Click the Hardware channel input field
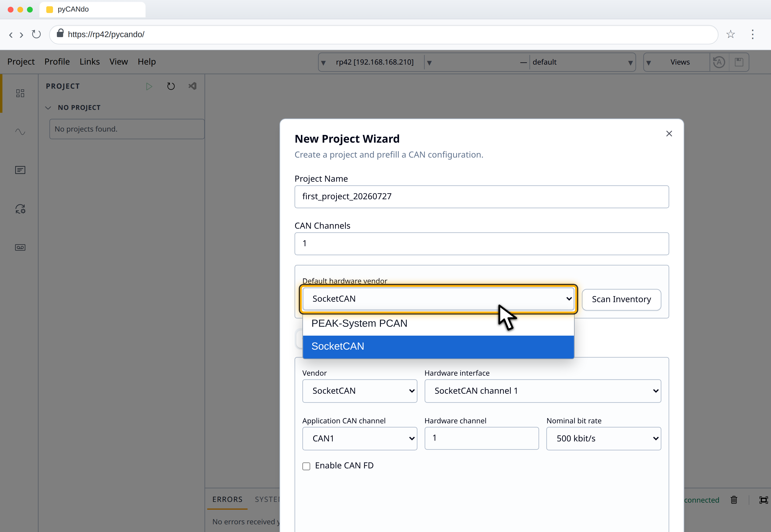771x532 pixels. (481, 439)
